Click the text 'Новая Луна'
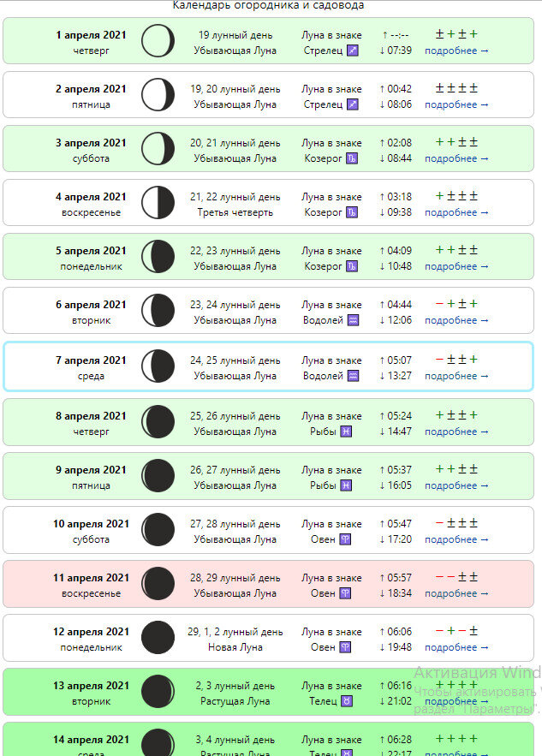The image size is (542, 756). pyautogui.click(x=235, y=647)
